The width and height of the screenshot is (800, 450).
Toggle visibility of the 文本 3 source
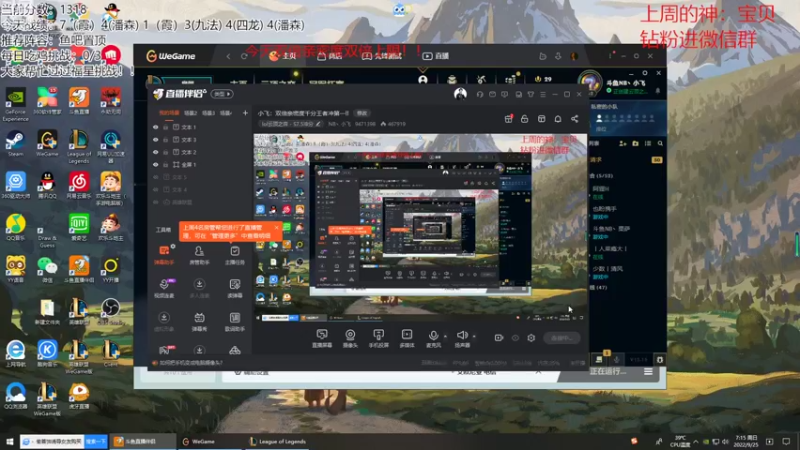(x=156, y=140)
